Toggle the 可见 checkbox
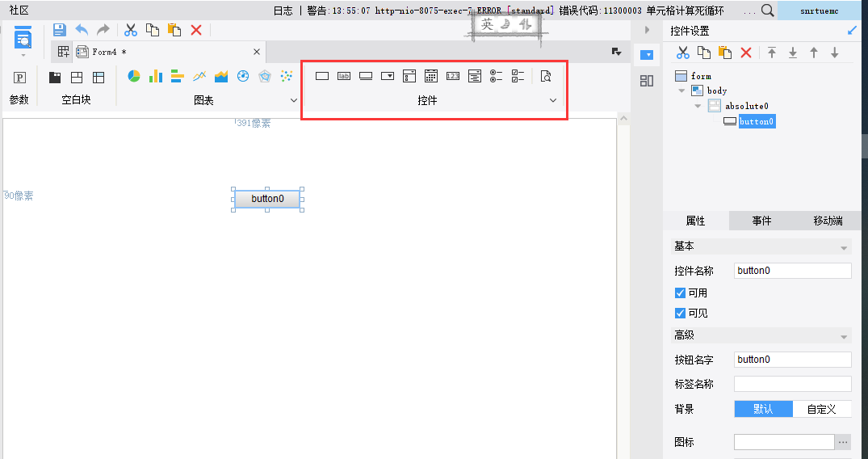Screen dimensions: 868x459 [x=681, y=314]
